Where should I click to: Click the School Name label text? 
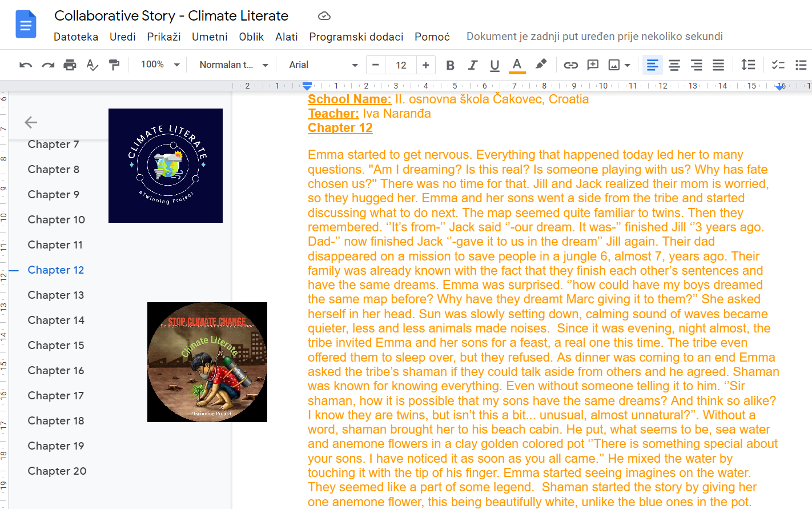pos(349,99)
